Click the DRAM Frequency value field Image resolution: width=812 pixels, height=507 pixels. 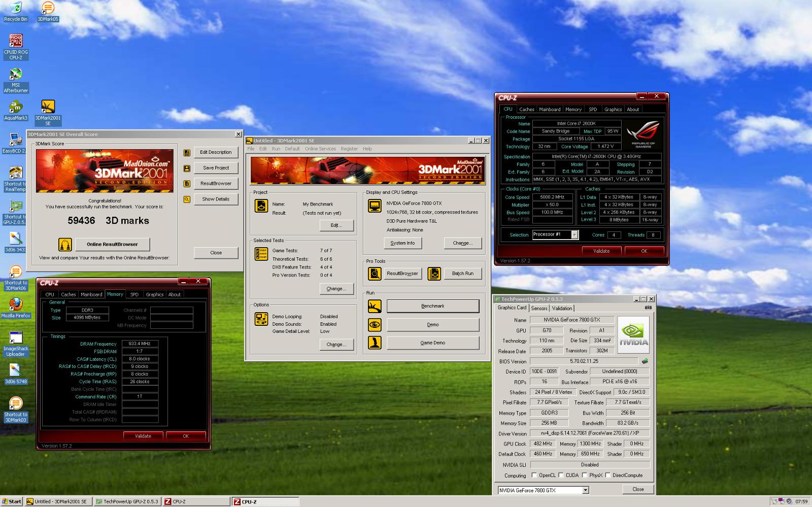click(140, 344)
